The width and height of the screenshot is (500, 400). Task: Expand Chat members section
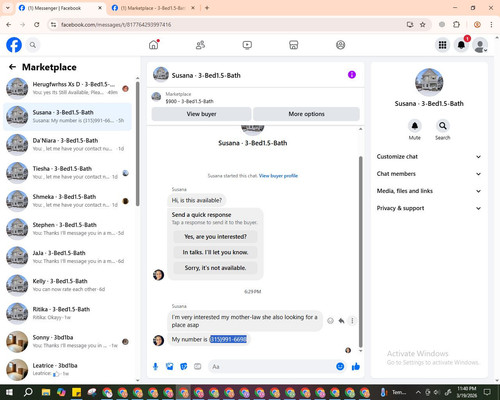tap(429, 174)
